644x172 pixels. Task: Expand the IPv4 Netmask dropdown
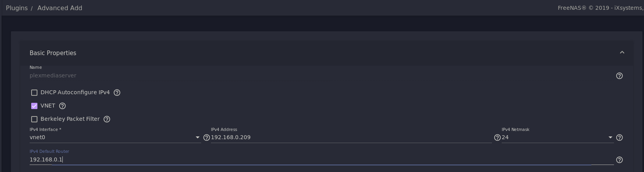[557, 138]
